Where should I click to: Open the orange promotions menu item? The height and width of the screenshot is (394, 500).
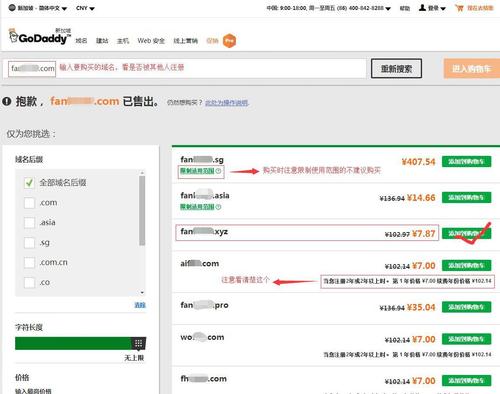coord(212,41)
